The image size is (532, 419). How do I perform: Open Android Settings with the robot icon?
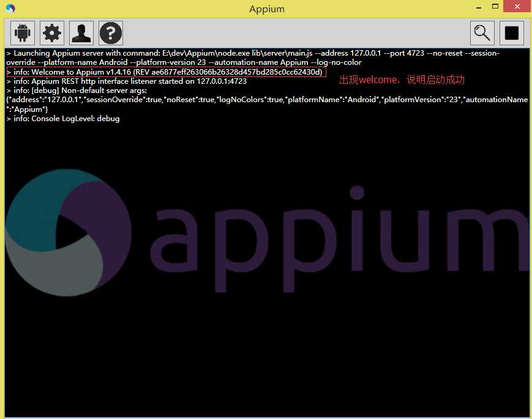coord(23,33)
